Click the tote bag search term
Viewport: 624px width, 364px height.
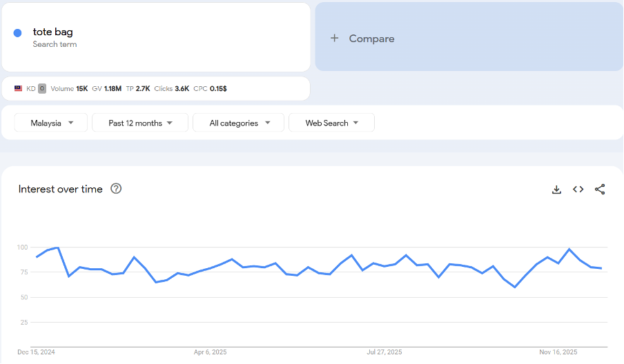52,32
